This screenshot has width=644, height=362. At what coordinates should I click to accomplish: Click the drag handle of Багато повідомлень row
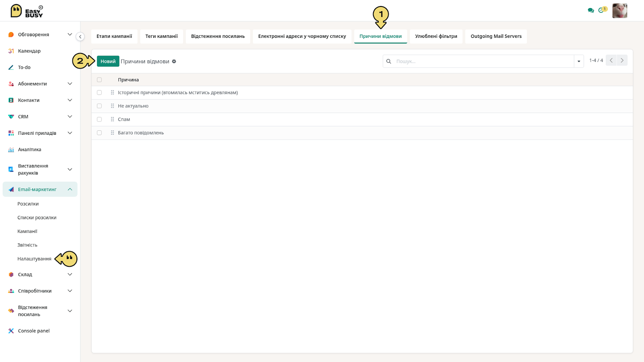tap(112, 133)
